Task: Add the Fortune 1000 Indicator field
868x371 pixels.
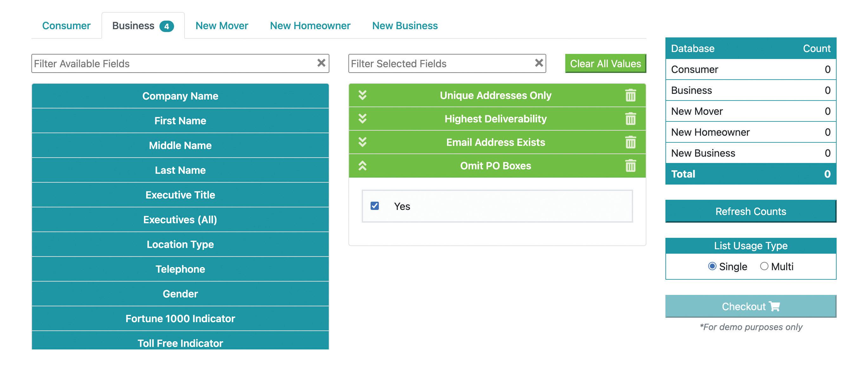Action: tap(180, 318)
